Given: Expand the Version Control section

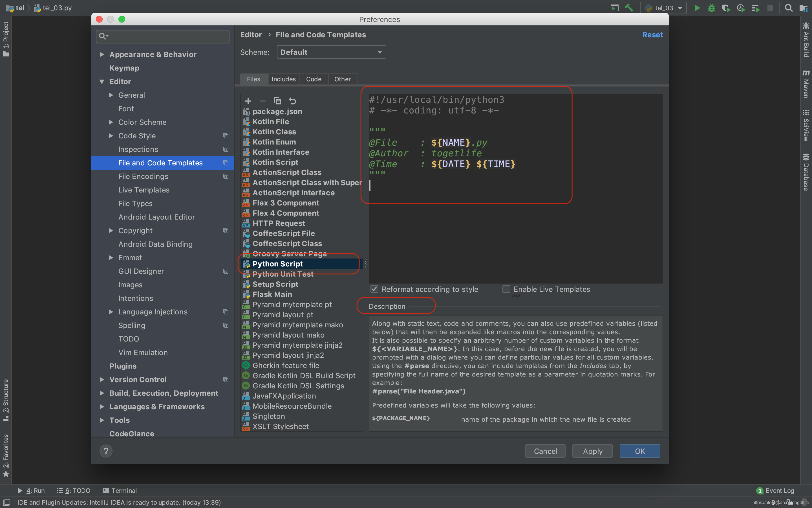Looking at the screenshot, I should pyautogui.click(x=102, y=379).
